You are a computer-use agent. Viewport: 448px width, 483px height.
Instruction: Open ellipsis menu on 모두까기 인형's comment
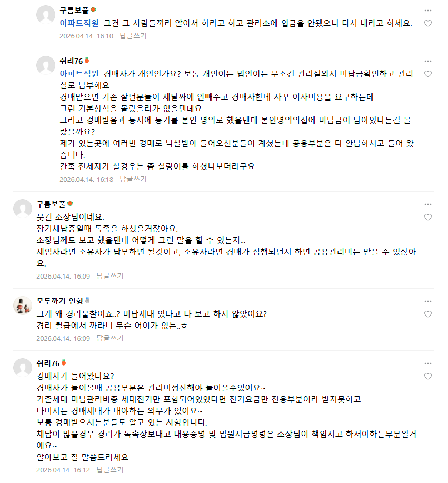click(x=427, y=301)
